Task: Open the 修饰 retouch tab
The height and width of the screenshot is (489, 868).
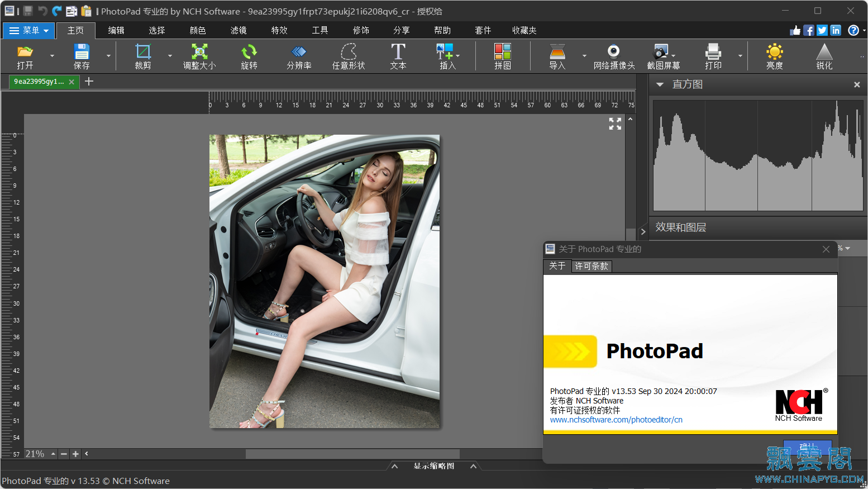Action: 361,30
